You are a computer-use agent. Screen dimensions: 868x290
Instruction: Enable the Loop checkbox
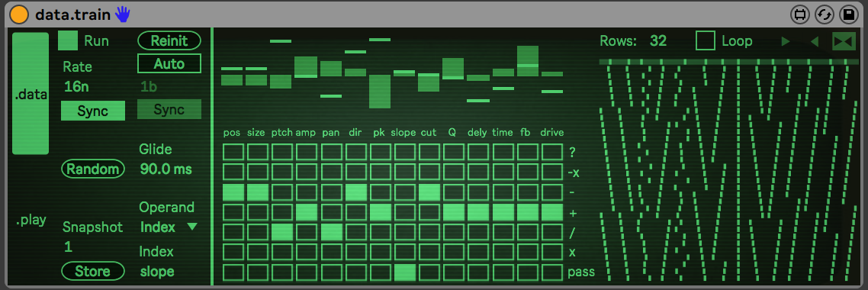pyautogui.click(x=706, y=41)
